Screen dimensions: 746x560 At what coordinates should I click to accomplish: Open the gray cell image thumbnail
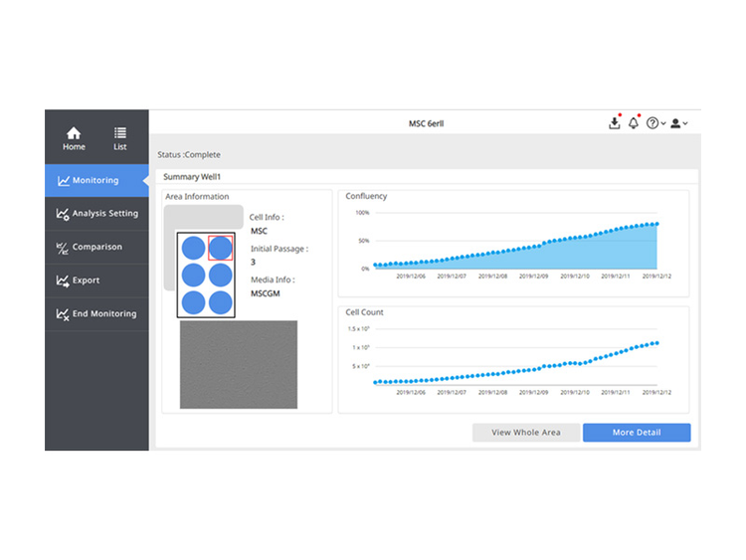[x=238, y=364]
